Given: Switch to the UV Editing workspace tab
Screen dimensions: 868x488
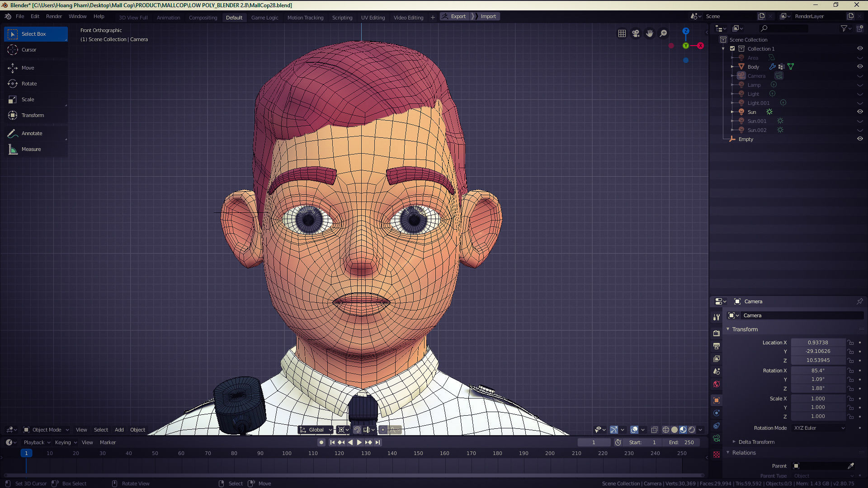Looking at the screenshot, I should pos(373,18).
